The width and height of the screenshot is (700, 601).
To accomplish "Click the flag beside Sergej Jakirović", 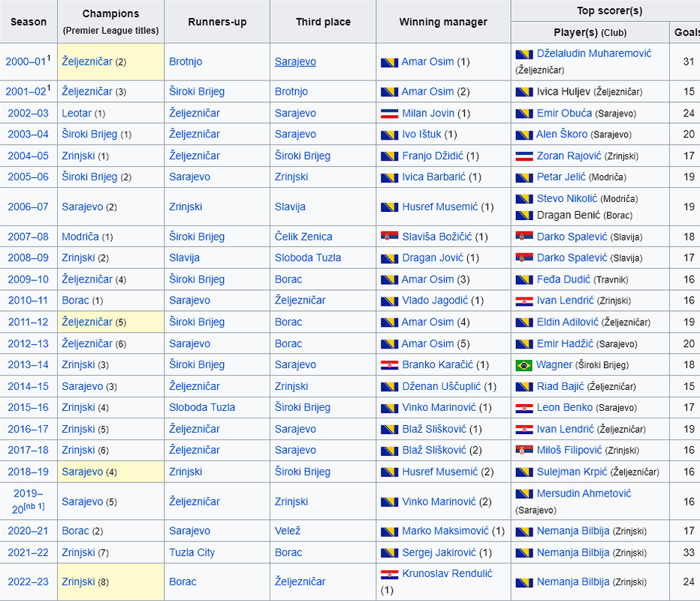I will (x=389, y=553).
